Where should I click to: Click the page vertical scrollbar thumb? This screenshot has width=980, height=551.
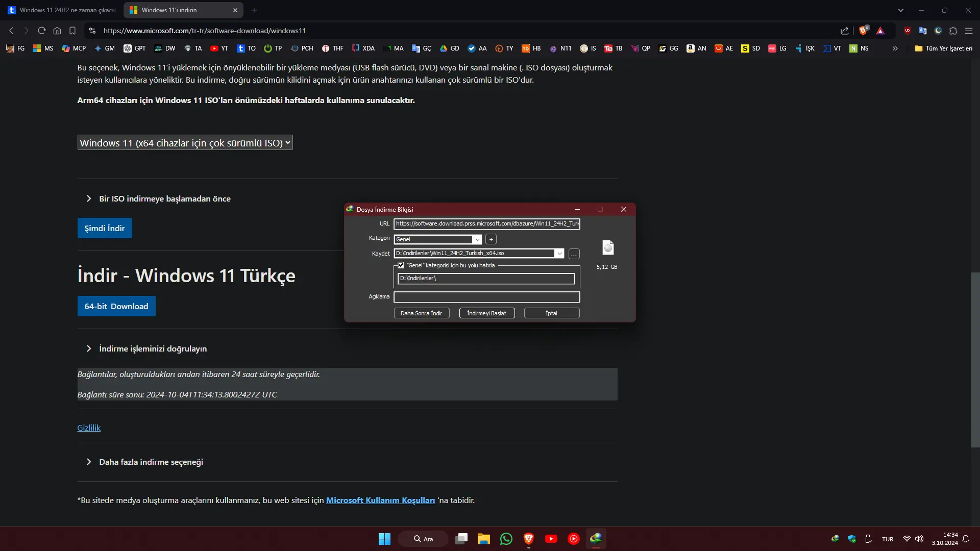click(975, 360)
